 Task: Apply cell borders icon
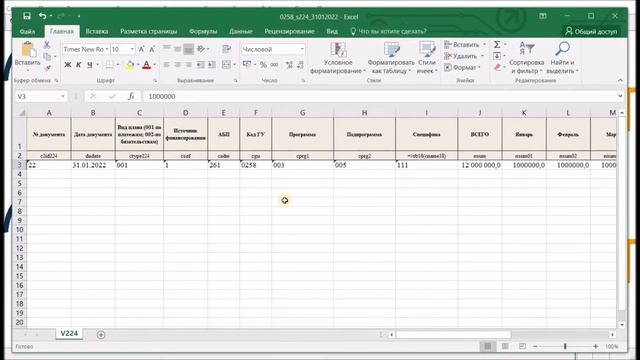coord(109,65)
